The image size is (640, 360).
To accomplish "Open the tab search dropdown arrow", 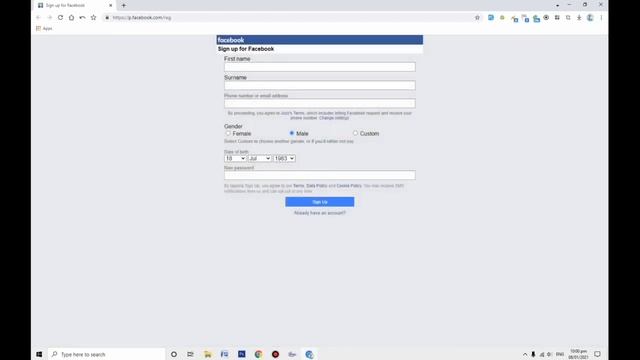I will [558, 5].
